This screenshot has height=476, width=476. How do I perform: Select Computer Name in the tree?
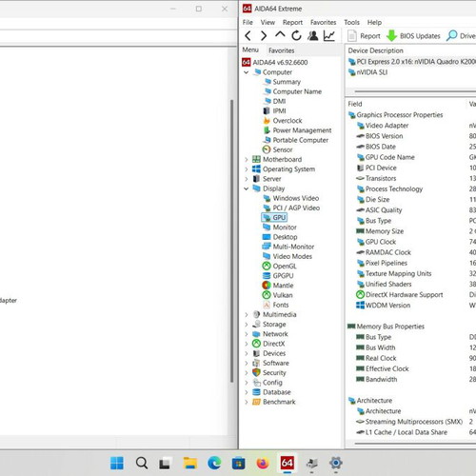pyautogui.click(x=292, y=91)
